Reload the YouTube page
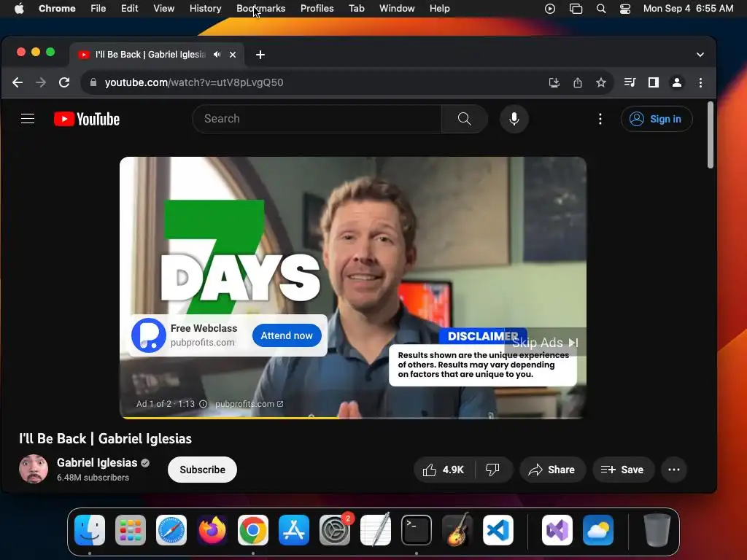Viewport: 747px width, 560px height. [64, 82]
